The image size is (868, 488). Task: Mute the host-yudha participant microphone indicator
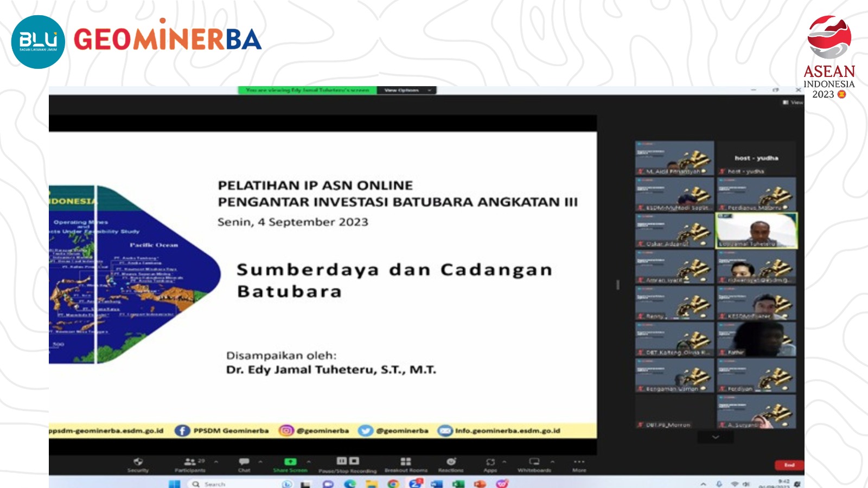(722, 171)
